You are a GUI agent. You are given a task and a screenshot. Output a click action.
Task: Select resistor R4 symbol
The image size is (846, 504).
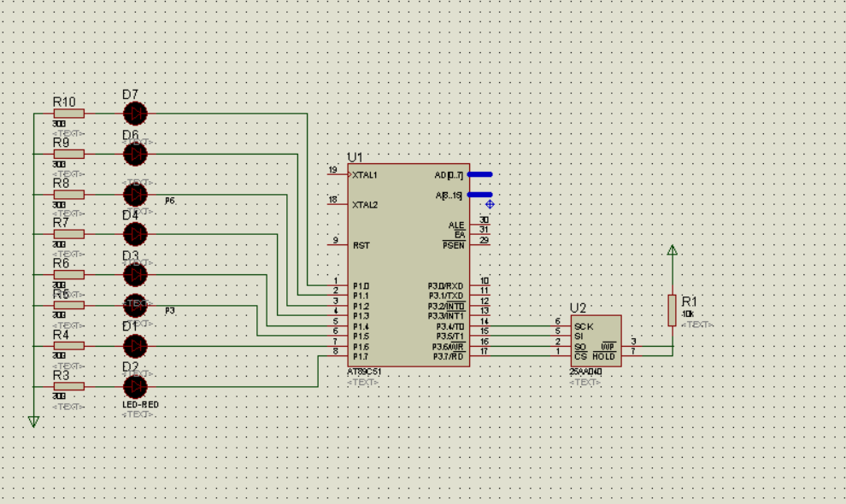coord(69,346)
